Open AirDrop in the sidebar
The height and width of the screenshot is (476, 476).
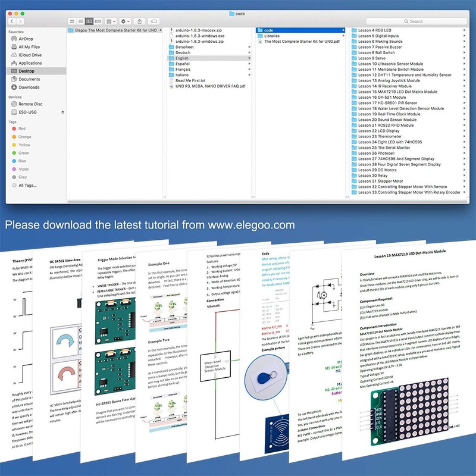pyautogui.click(x=26, y=39)
